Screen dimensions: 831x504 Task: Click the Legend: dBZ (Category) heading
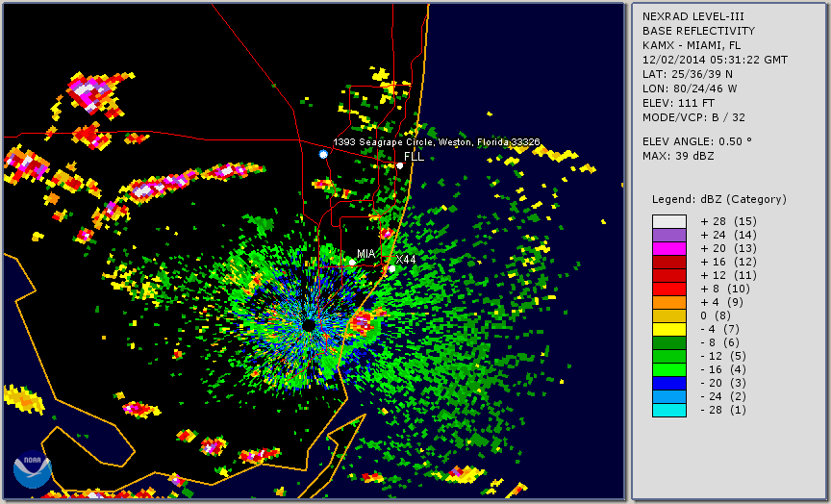tap(719, 200)
